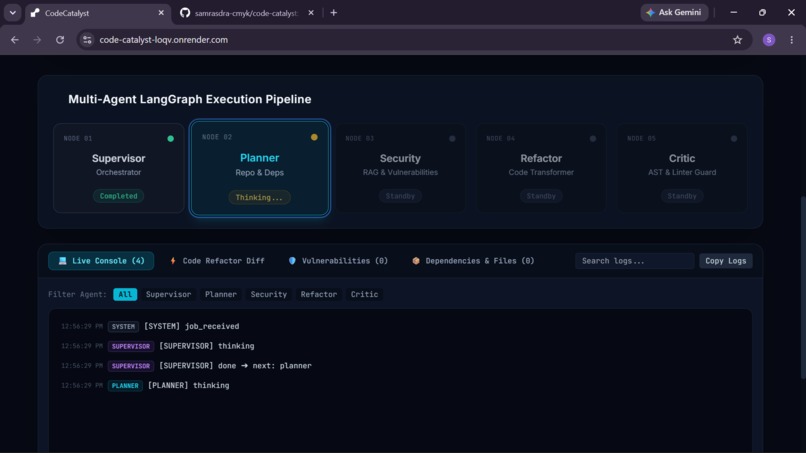Click SYSTEM tag on job_received line
Image resolution: width=806 pixels, height=453 pixels.
tap(123, 327)
